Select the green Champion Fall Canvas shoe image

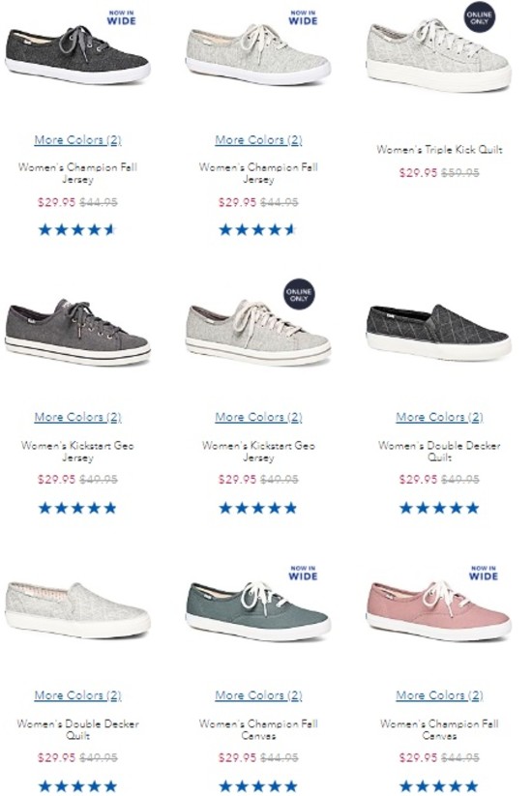(x=258, y=610)
